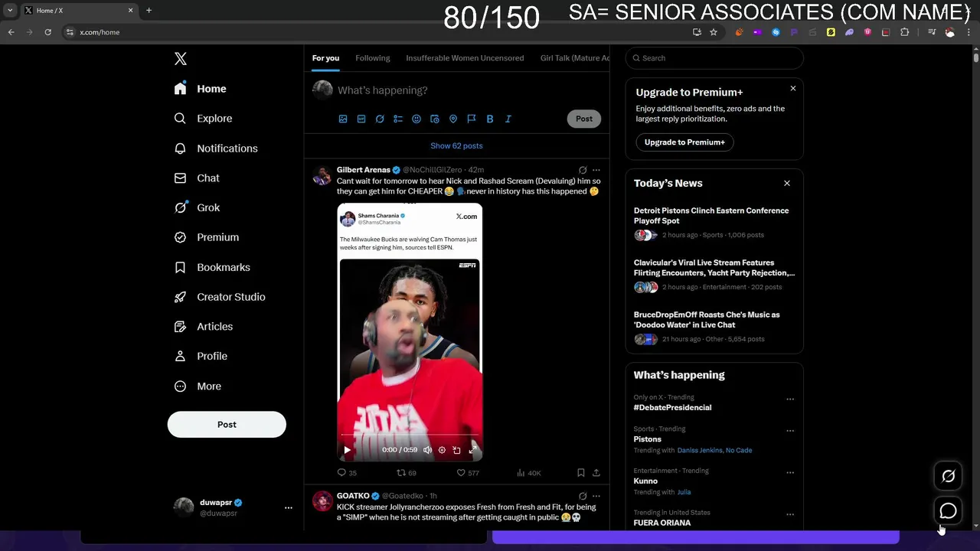Open Creator Studio in the sidebar
The width and height of the screenshot is (980, 551).
220,297
